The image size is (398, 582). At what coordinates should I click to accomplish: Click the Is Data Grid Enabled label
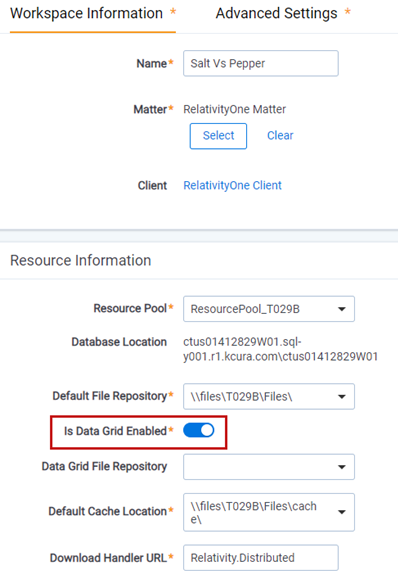pos(115,431)
